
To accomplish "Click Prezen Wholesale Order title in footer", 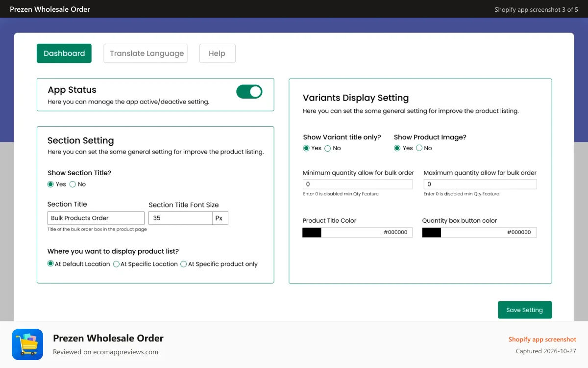I will coord(108,338).
